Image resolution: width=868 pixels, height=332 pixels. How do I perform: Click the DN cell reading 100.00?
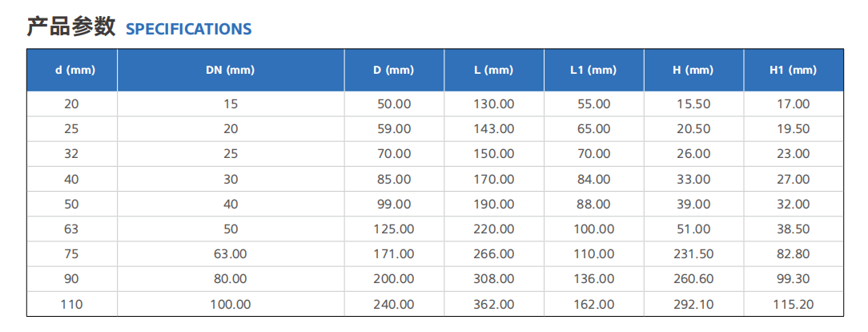(231, 304)
